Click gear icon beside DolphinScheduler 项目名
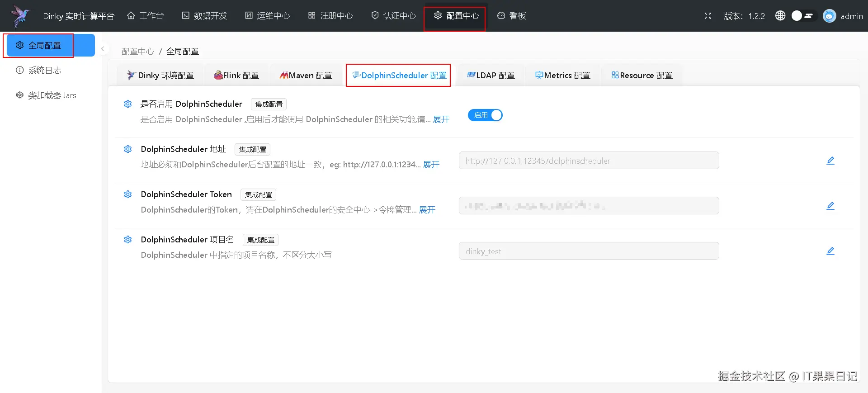The height and width of the screenshot is (393, 868). (128, 240)
